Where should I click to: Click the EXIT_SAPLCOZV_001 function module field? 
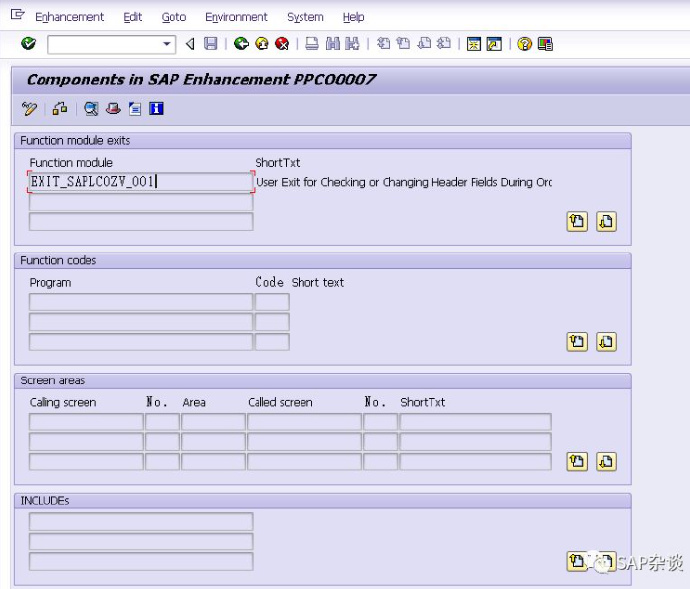tap(141, 182)
